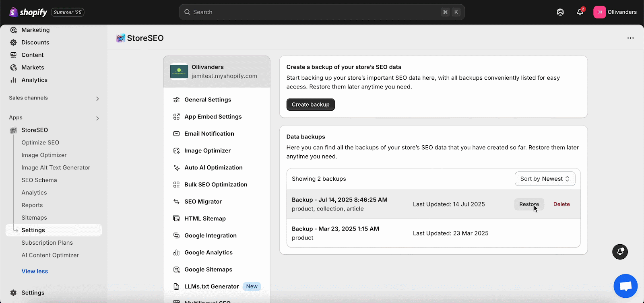Click the HTML Sitemap icon
This screenshot has width=644, height=303.
point(176,218)
